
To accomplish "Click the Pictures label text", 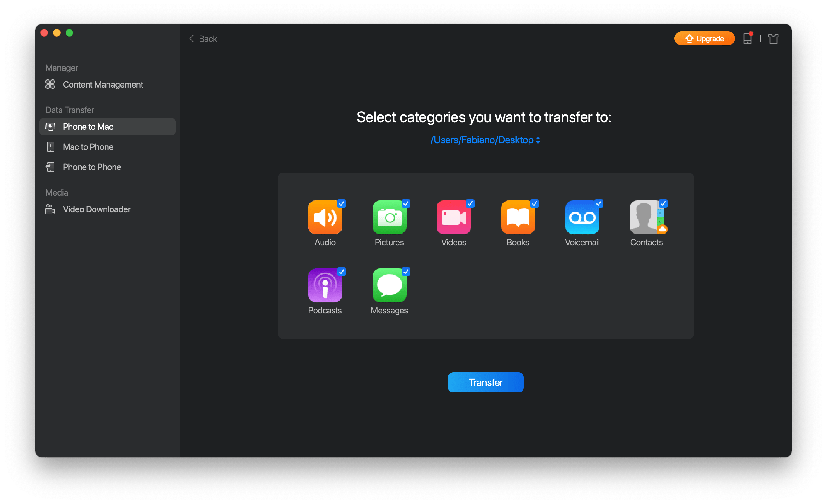I will point(389,242).
